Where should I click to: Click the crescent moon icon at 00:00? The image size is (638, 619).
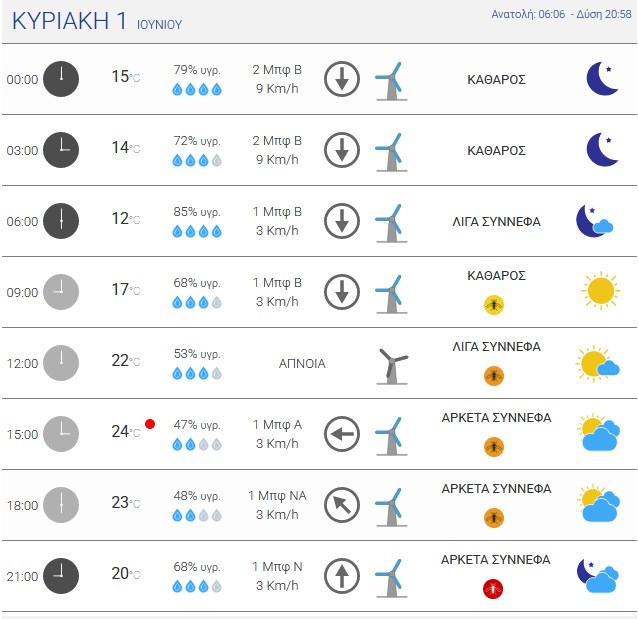click(603, 79)
